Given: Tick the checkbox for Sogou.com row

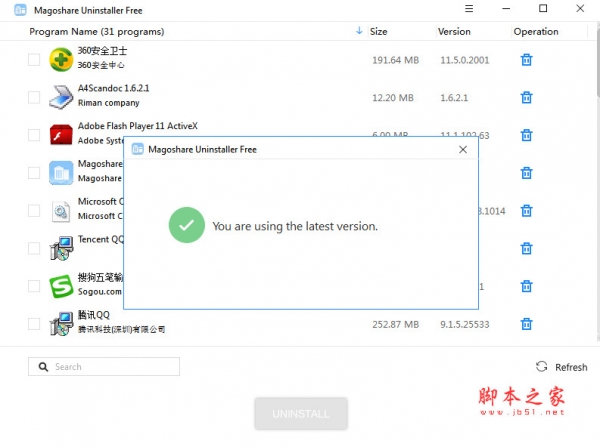Looking at the screenshot, I should click(34, 286).
